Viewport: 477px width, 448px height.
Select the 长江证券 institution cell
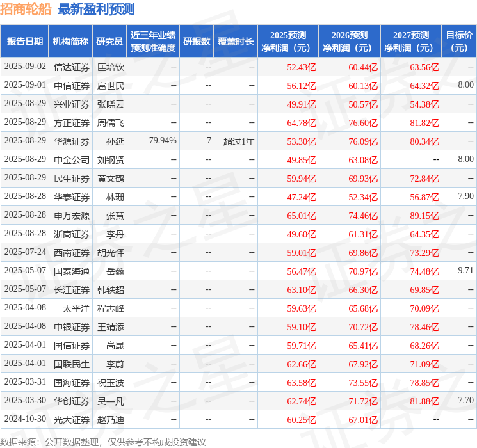[x=72, y=290]
